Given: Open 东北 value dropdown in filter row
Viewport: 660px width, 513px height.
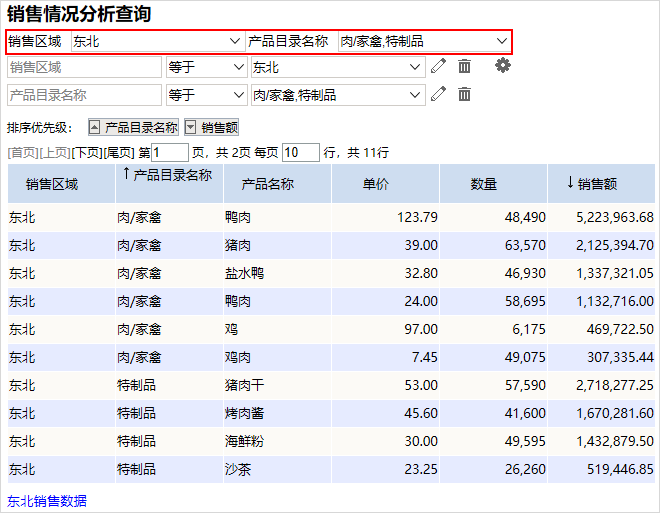Looking at the screenshot, I should point(338,67).
